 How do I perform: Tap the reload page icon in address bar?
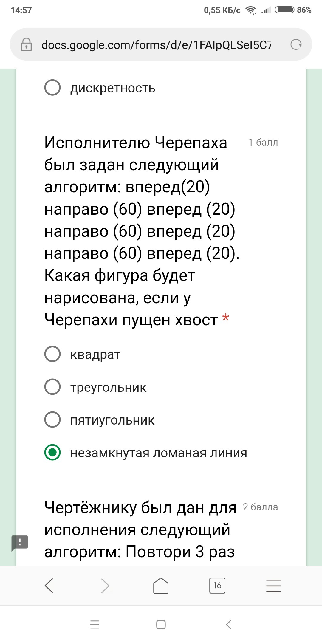(x=296, y=45)
